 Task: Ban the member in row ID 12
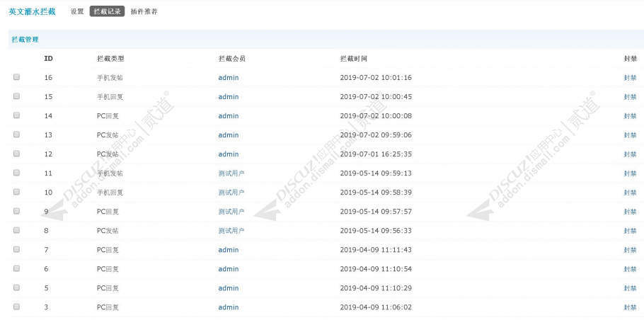point(630,154)
